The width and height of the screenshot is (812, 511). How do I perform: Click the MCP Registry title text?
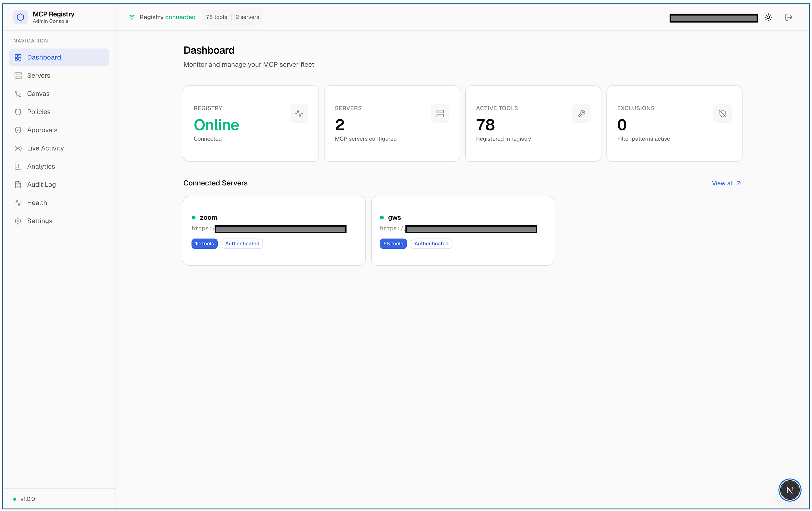[54, 14]
